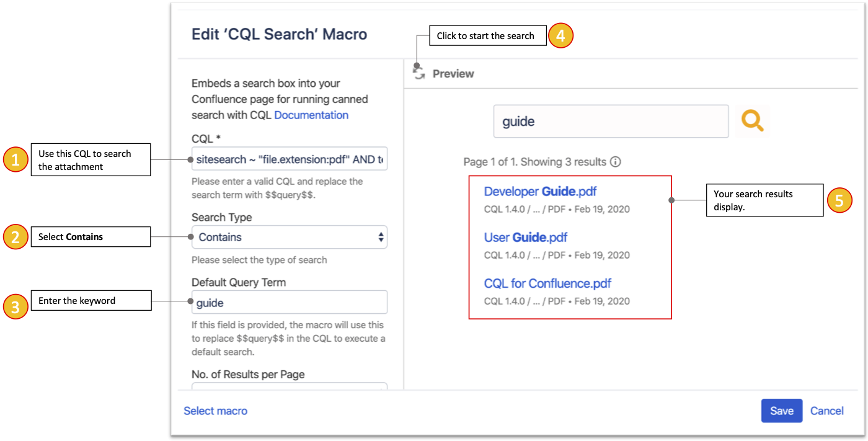Click the Cancel link

[x=827, y=411]
